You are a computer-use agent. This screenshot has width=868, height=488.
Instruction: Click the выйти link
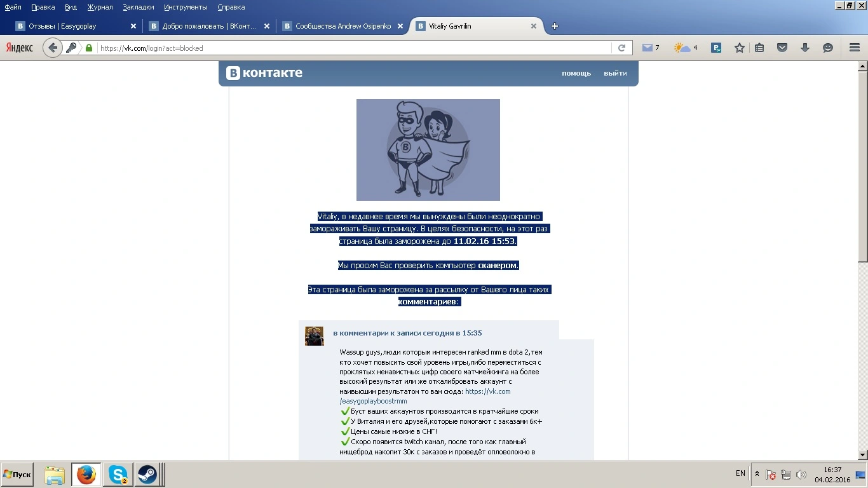615,73
